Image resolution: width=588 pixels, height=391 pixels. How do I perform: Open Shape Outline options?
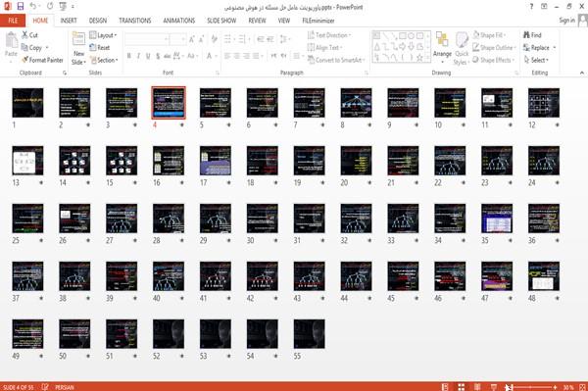click(494, 48)
